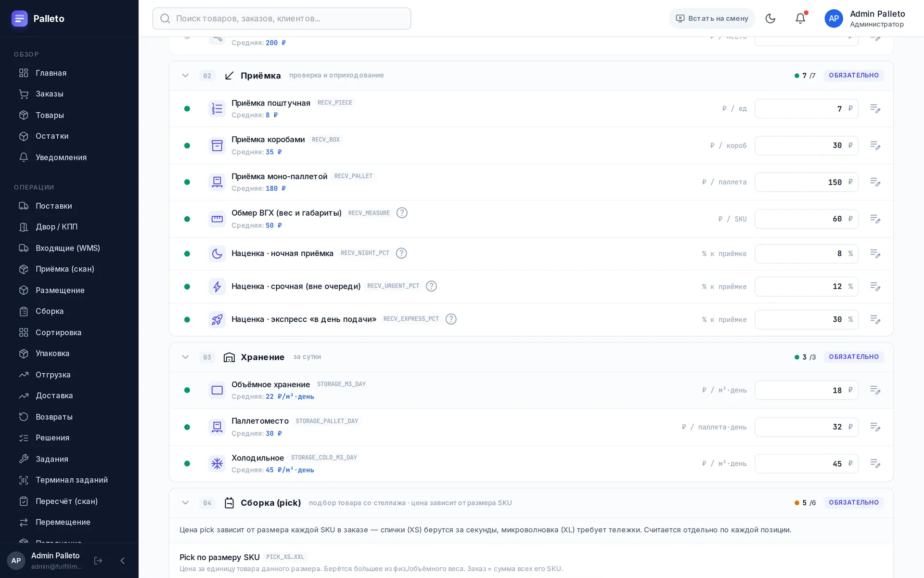Collapse the Сборка (pick) section
Image resolution: width=924 pixels, height=578 pixels.
[185, 503]
